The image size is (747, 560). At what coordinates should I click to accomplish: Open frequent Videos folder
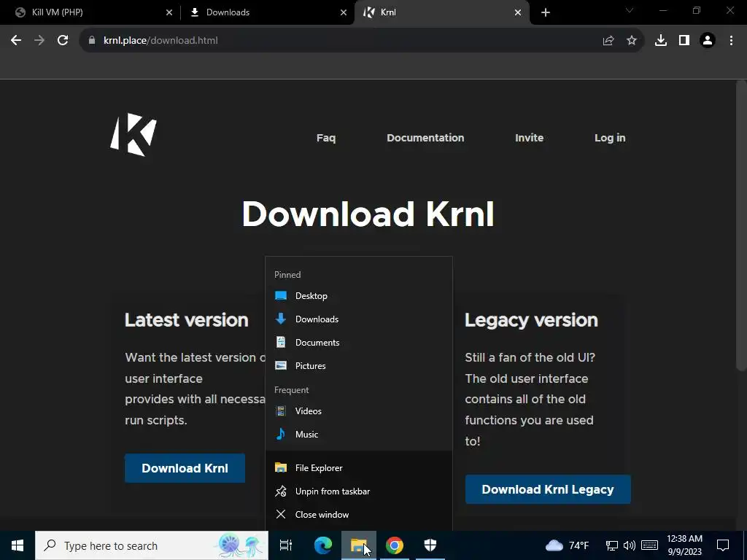(359, 411)
